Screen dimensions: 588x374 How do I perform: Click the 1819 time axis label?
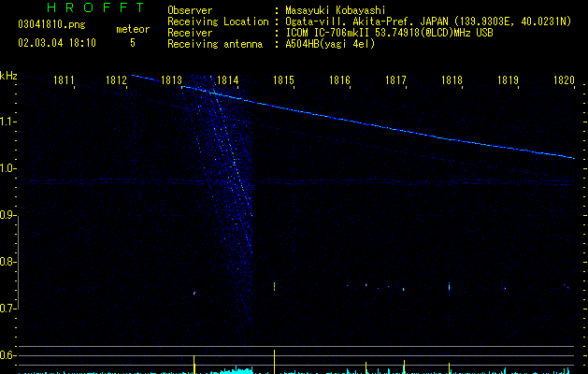[x=508, y=80]
